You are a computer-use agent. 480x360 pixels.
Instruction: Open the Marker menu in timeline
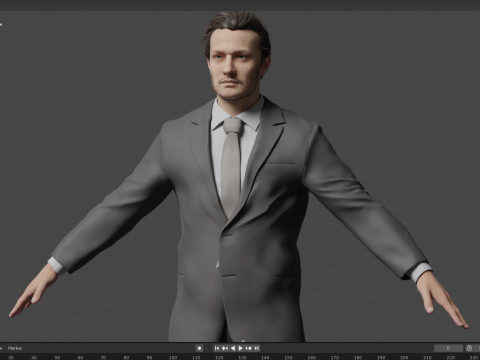[15, 348]
